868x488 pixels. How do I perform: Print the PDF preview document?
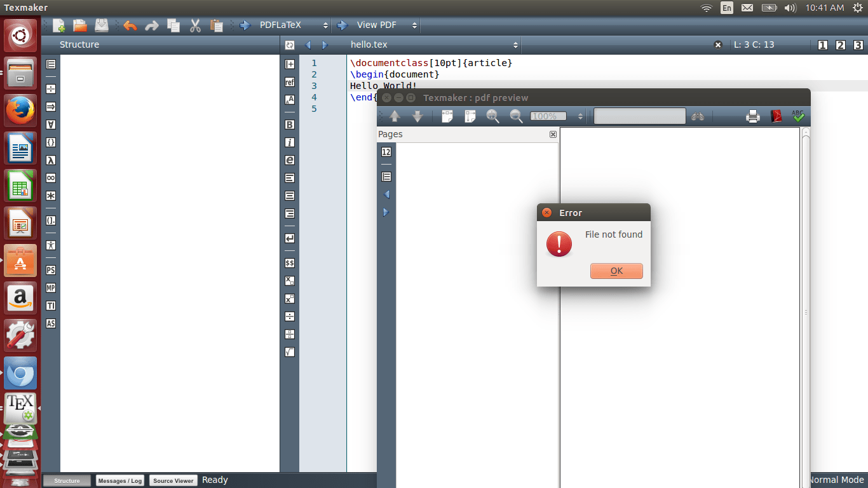752,116
